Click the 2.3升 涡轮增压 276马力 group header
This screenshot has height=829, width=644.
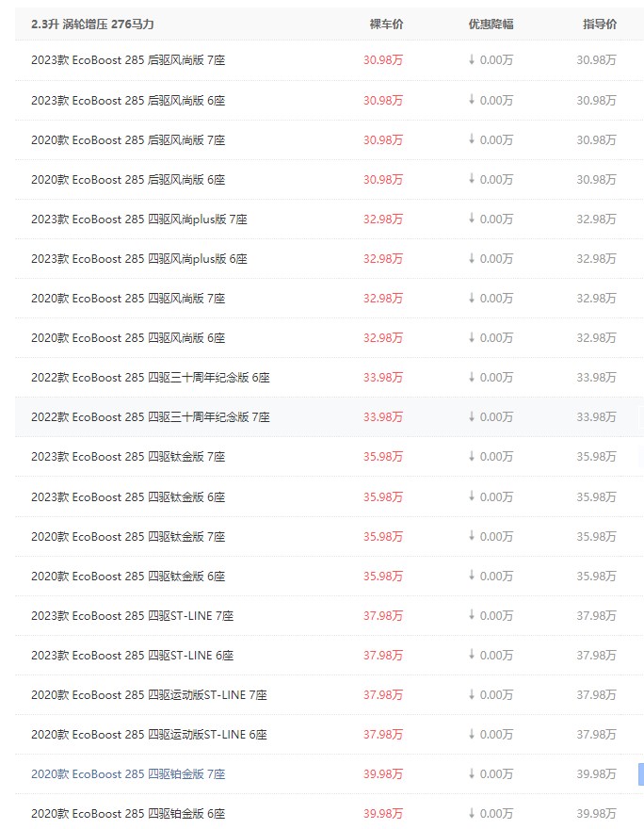pyautogui.click(x=92, y=24)
